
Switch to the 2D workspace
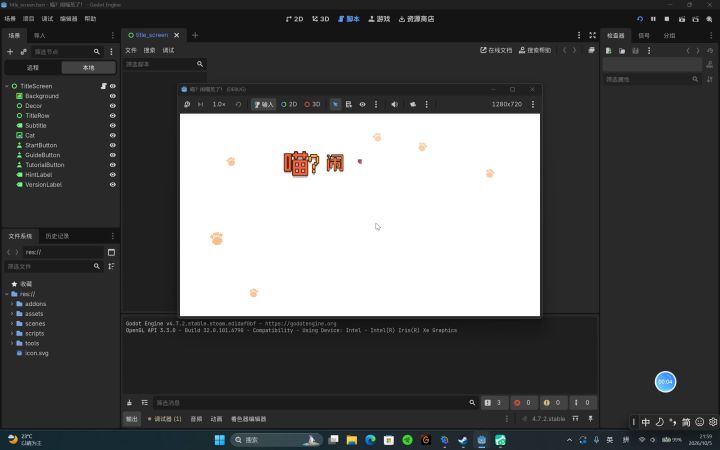coord(294,19)
